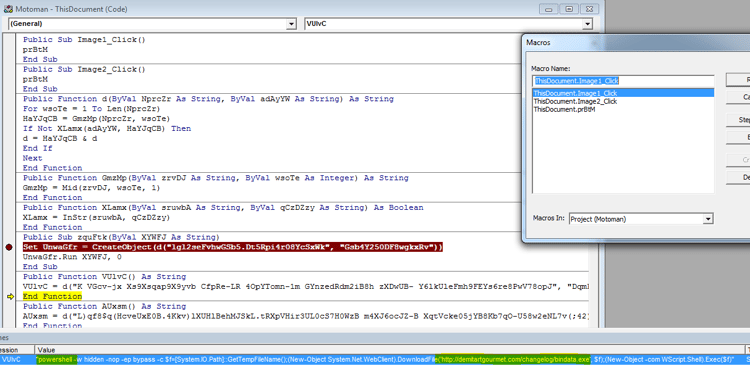Screen dimensions: 750x366
Task: Click the line d = HaYJqCB & d
Action: coord(60,139)
